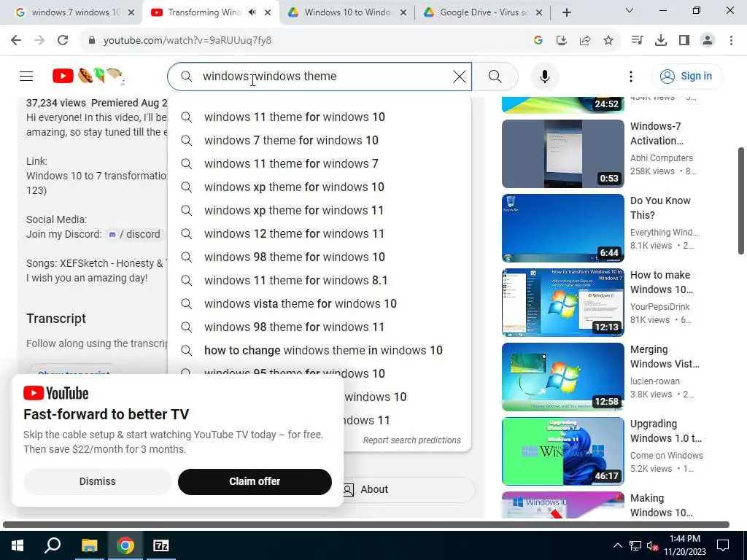747x560 pixels.
Task: Open Chrome profile avatar
Action: pyautogui.click(x=708, y=41)
